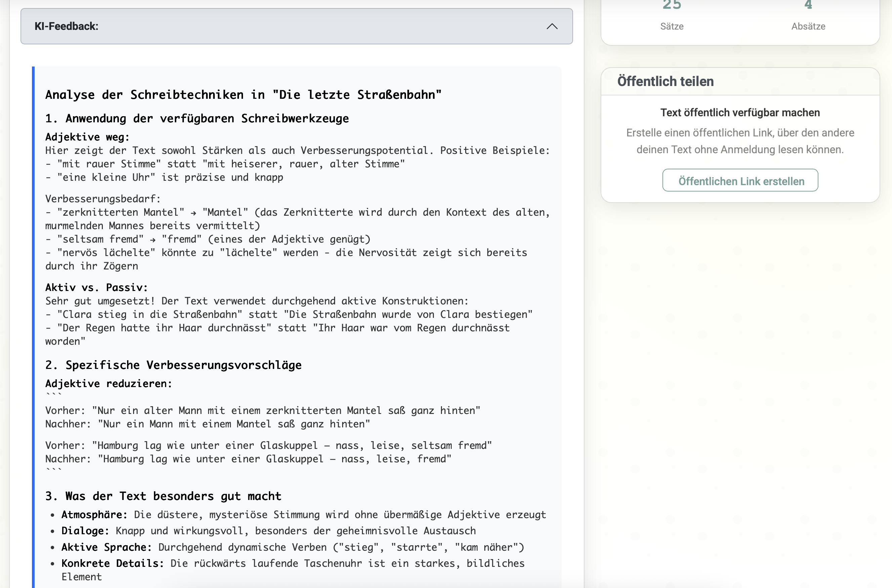This screenshot has height=588, width=892.
Task: Click line "nervös lächelte" könnte zu
Action: pos(286,259)
